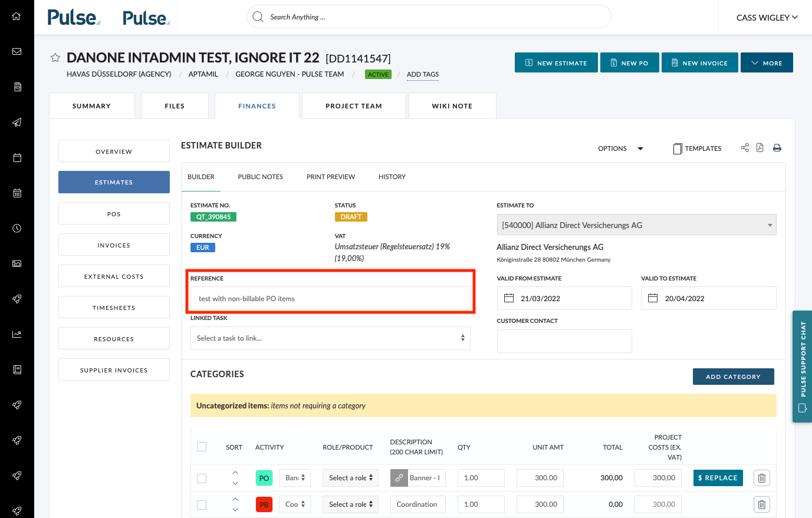The image size is (812, 518).
Task: Tick the Banner row checkbox
Action: pyautogui.click(x=202, y=478)
